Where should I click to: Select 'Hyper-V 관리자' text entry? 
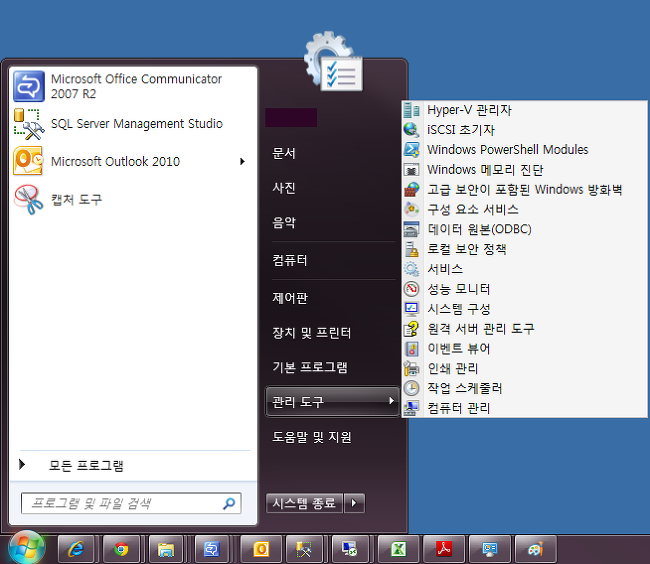(x=469, y=110)
